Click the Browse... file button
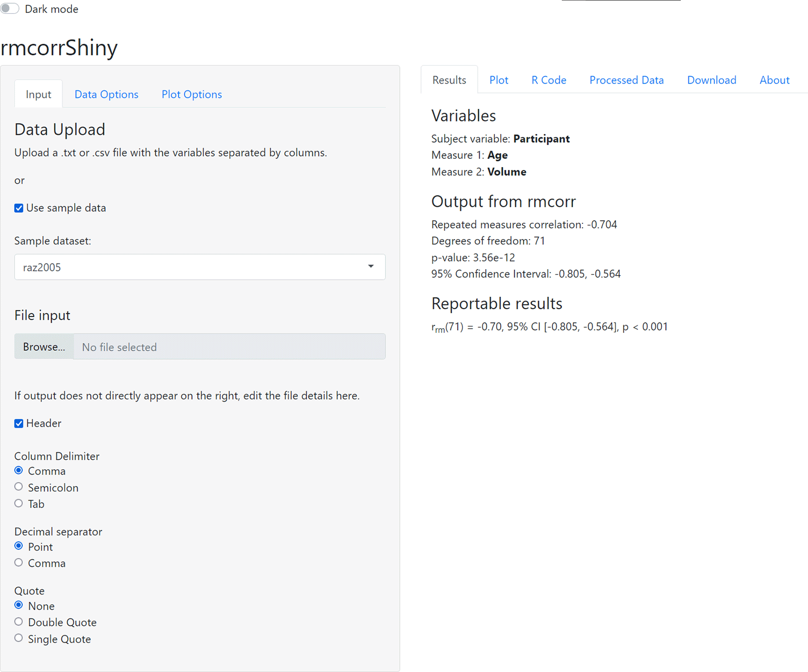This screenshot has height=672, width=808. click(x=44, y=347)
